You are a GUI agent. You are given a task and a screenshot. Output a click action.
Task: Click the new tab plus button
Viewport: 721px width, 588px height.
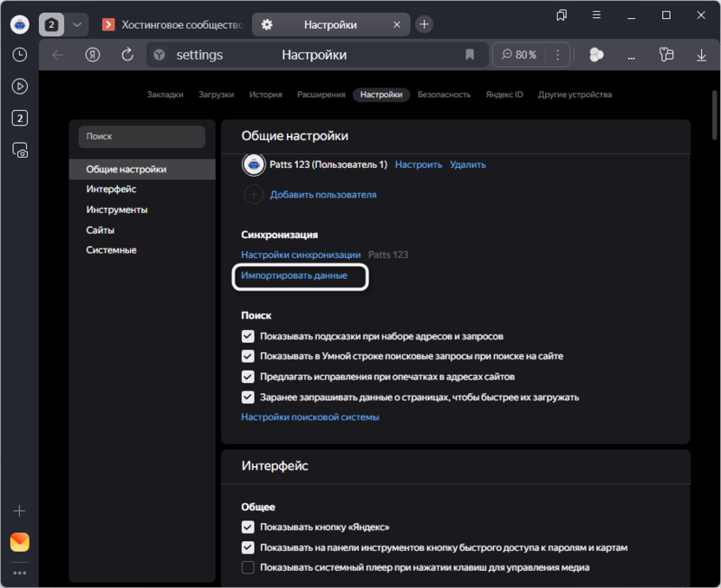point(424,24)
